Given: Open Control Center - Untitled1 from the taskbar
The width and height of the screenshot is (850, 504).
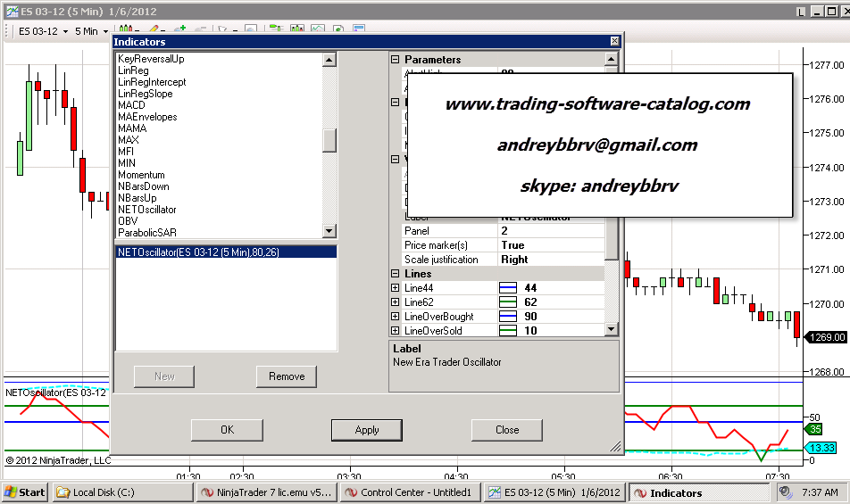Looking at the screenshot, I should click(x=410, y=492).
